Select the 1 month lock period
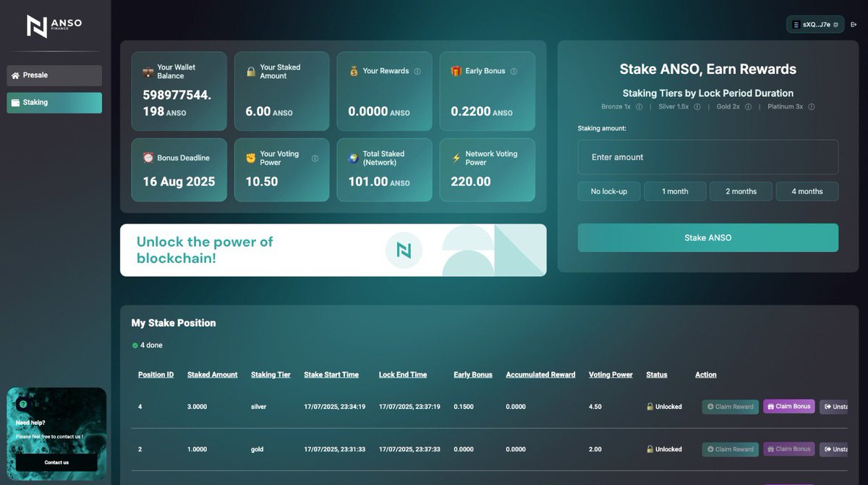The height and width of the screenshot is (485, 868). (x=675, y=191)
